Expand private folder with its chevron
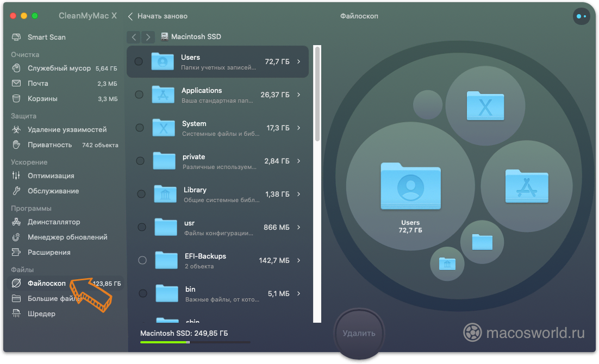This screenshot has width=599, height=364. coord(299,161)
